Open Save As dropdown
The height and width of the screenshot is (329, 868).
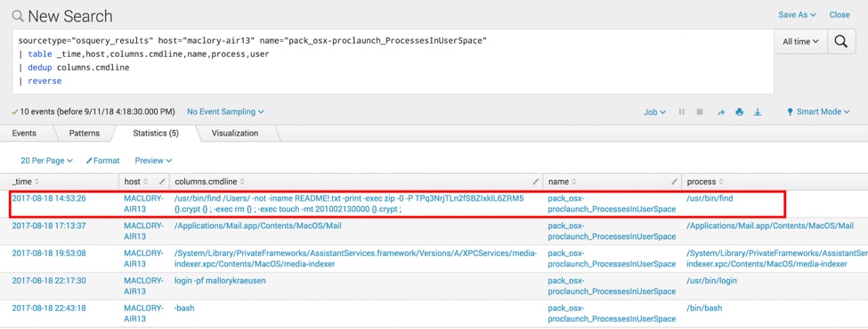coord(797,15)
